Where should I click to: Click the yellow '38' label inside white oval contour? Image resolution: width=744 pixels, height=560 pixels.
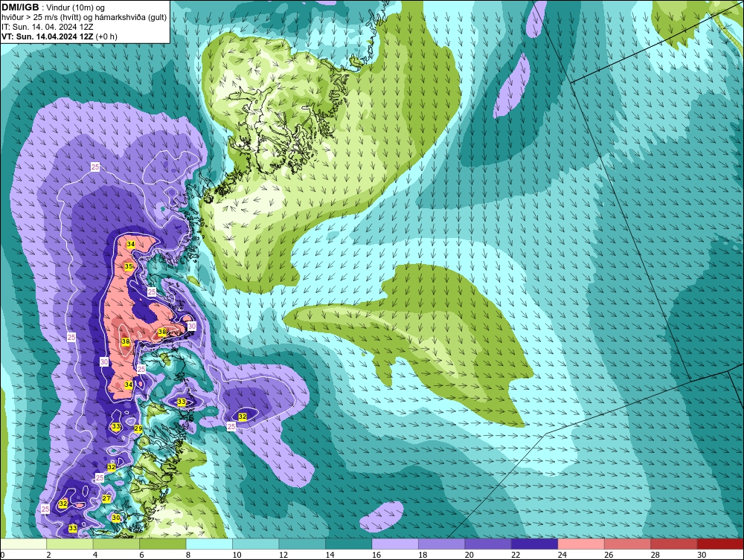[x=125, y=341]
